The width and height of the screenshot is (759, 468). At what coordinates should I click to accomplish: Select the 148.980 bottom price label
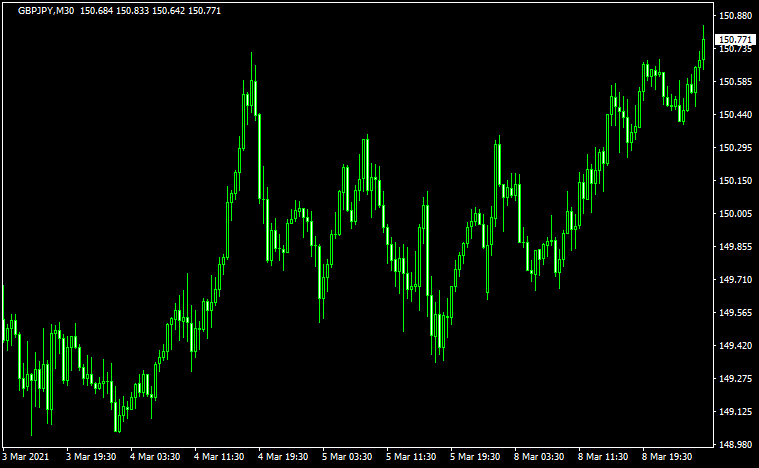[735, 445]
